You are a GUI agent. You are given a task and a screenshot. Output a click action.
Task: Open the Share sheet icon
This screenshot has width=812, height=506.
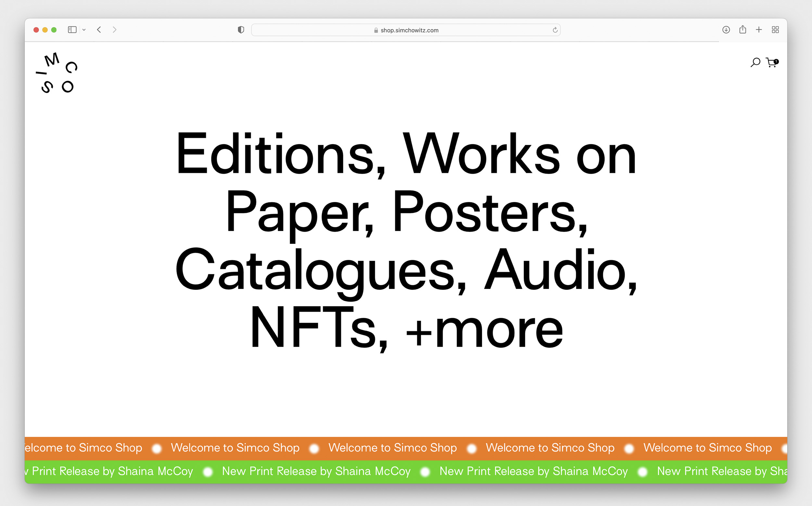(x=743, y=30)
